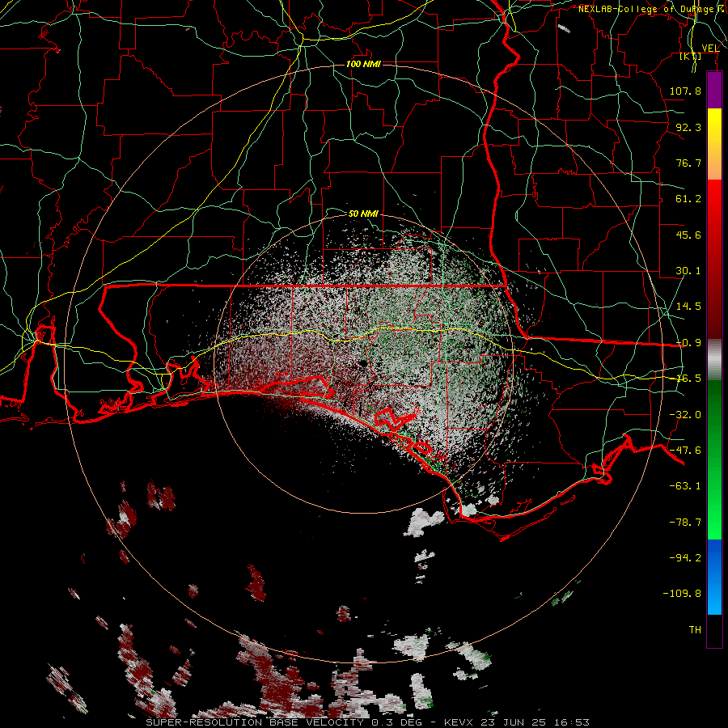Image resolution: width=728 pixels, height=728 pixels.
Task: Select the 61.2 velocity scale value
Action: [x=688, y=199]
